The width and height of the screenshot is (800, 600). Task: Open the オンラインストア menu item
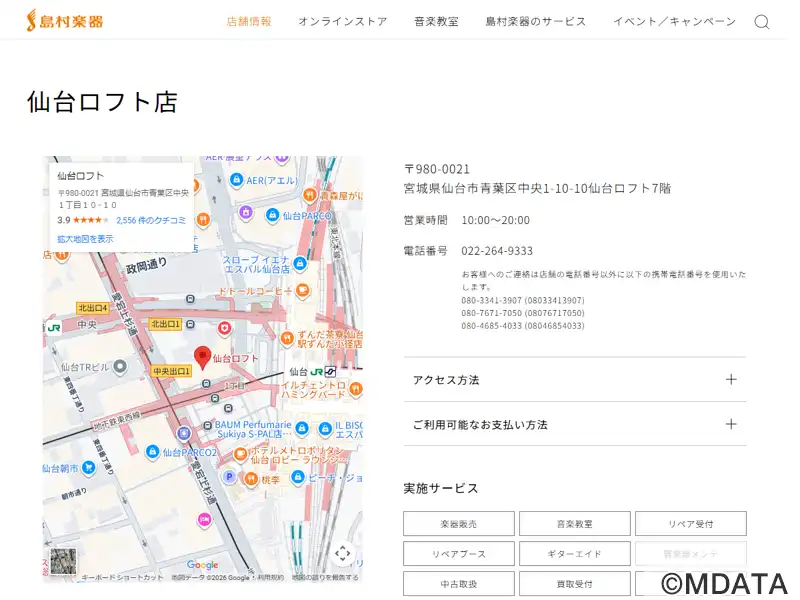pyautogui.click(x=342, y=21)
